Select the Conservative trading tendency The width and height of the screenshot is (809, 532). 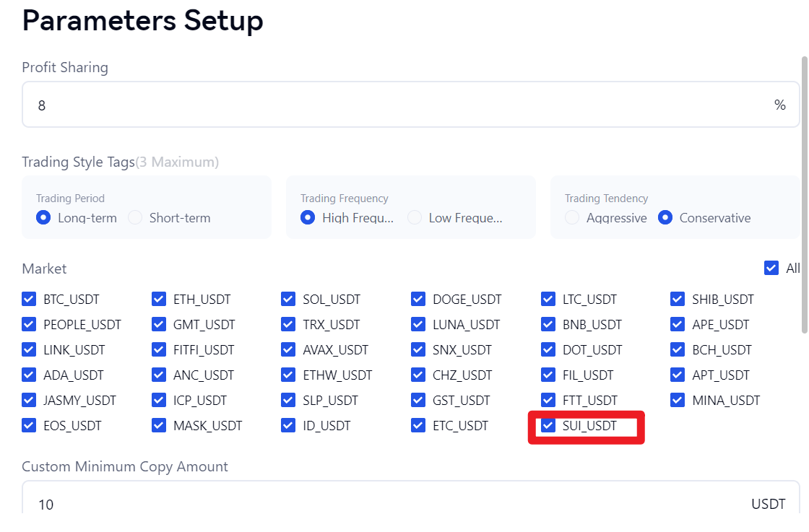point(665,218)
